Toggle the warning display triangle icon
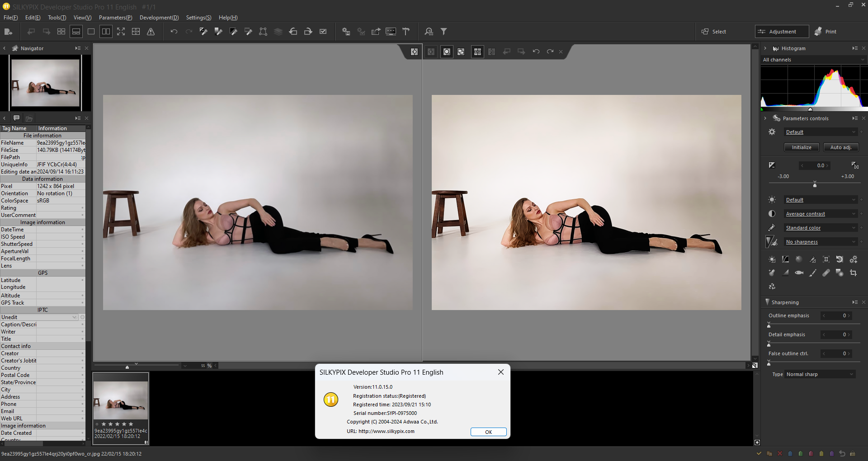 coord(151,32)
